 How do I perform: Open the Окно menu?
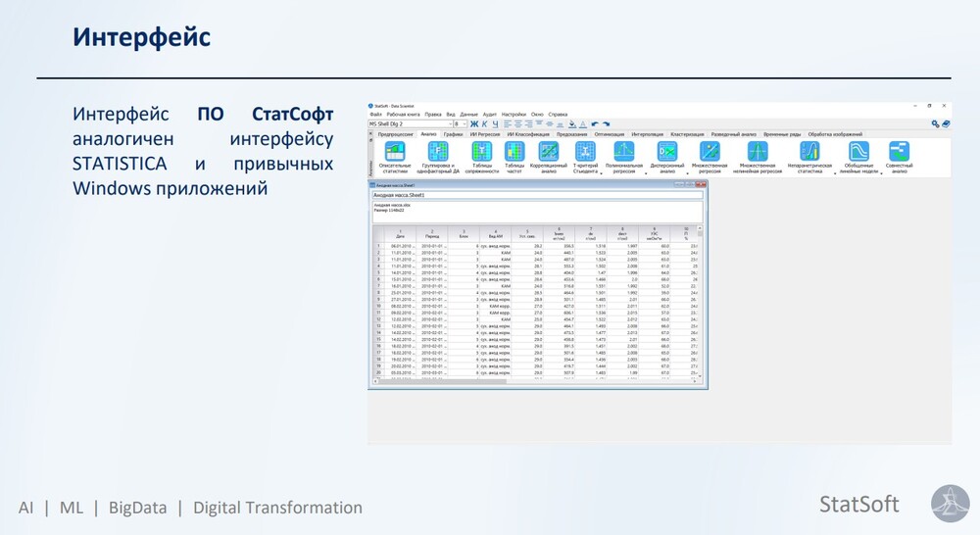pyautogui.click(x=537, y=115)
